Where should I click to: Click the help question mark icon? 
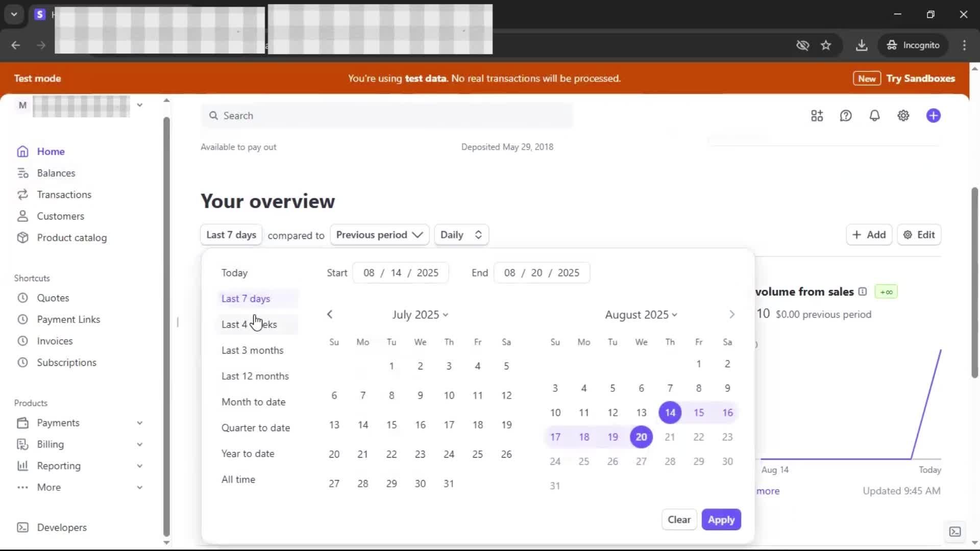846,116
